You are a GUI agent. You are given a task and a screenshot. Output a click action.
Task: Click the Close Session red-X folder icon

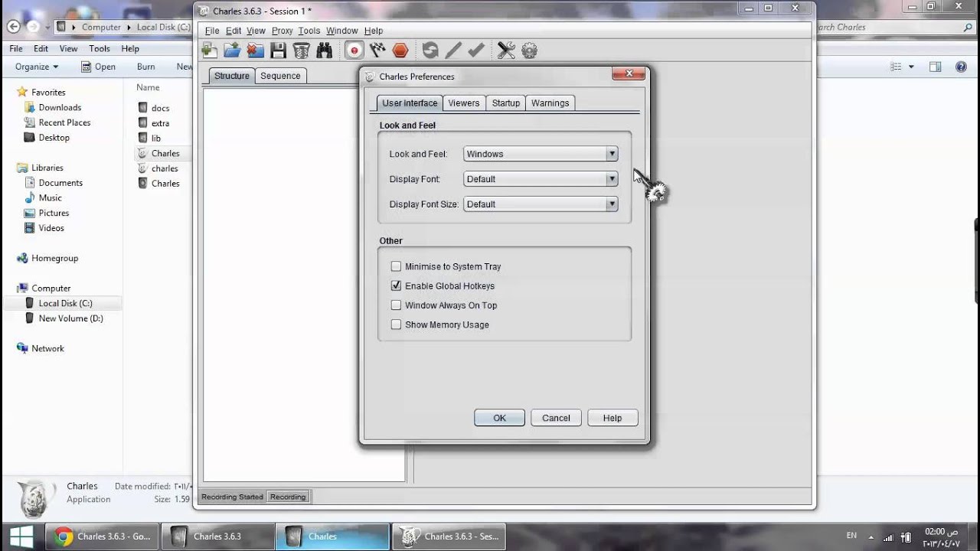255,51
